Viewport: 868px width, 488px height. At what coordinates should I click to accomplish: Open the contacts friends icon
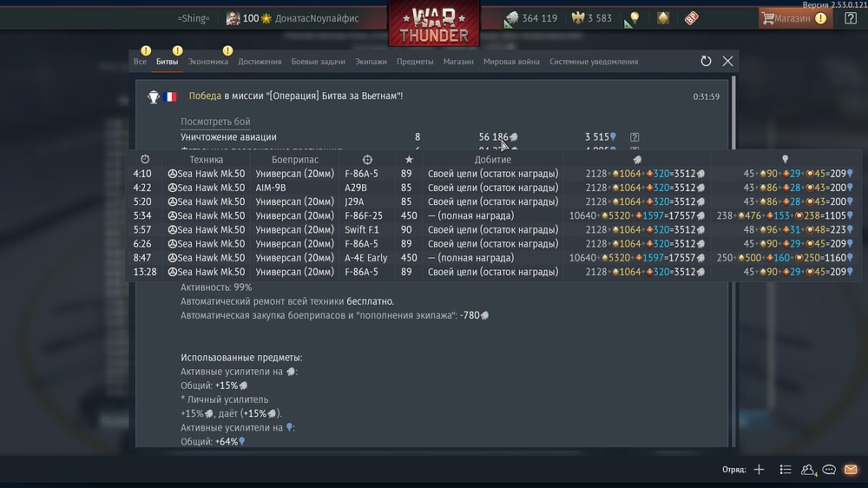807,470
